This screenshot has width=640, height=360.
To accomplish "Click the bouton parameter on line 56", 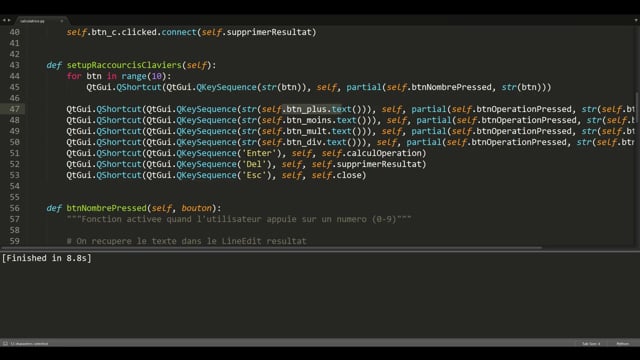I will point(196,208).
